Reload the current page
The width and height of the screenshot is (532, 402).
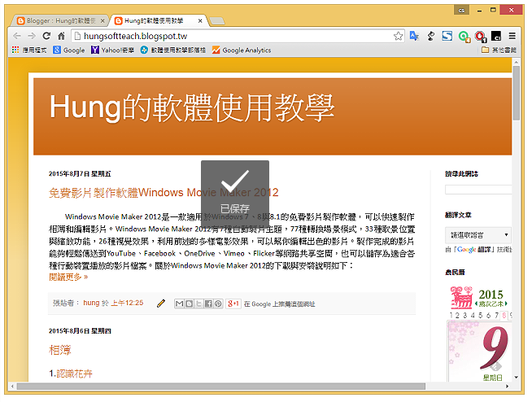[x=46, y=36]
